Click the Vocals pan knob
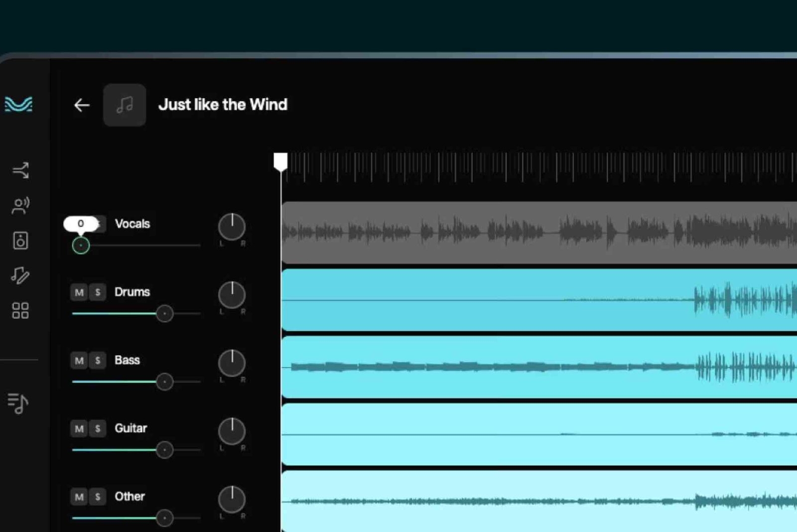This screenshot has height=532, width=797. click(232, 227)
